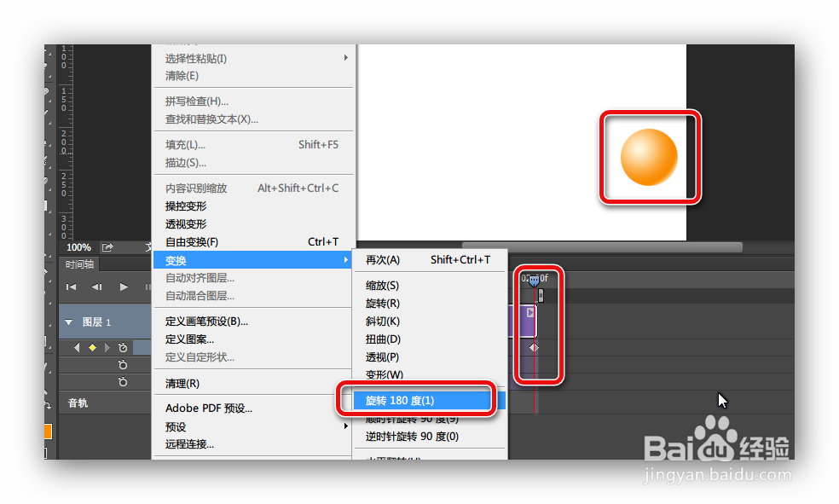Click the export icon beside the 100% zoom
Image resolution: width=839 pixels, height=504 pixels.
(x=107, y=247)
